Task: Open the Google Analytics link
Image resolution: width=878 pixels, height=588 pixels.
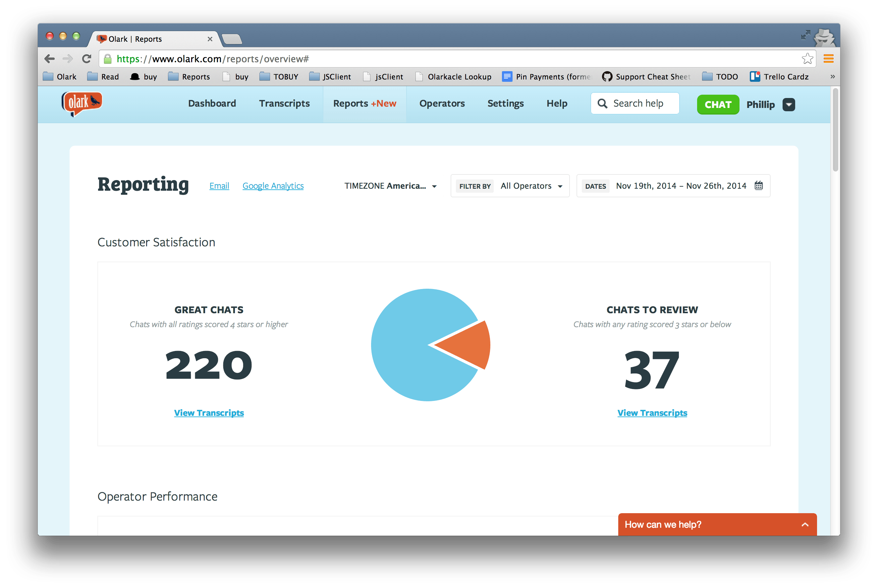Action: coord(273,186)
